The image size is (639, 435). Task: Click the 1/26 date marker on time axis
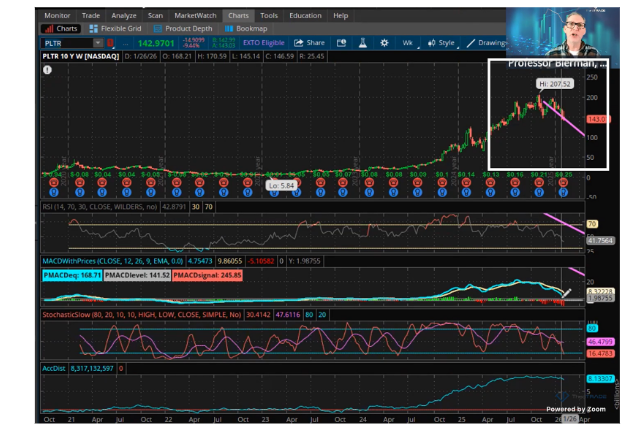(570, 419)
